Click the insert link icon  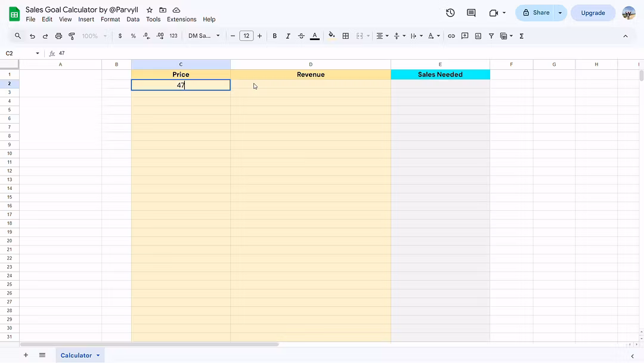[x=451, y=36]
